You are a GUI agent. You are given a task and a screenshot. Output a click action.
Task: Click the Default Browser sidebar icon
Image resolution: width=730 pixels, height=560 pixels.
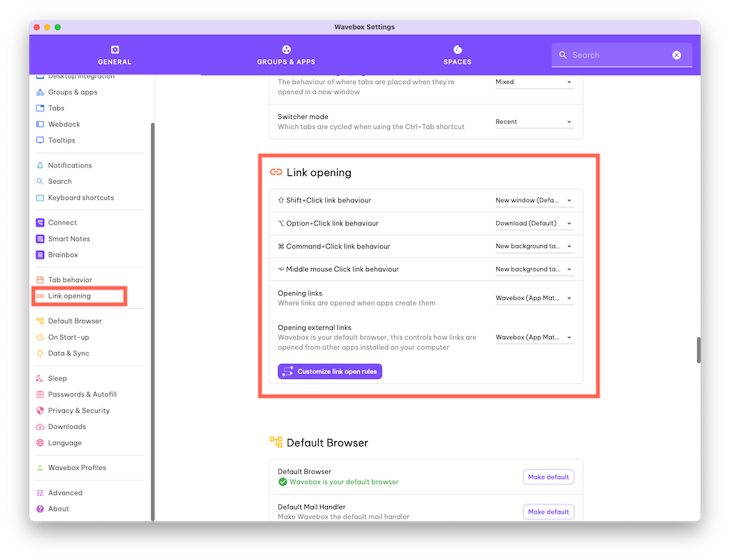point(40,321)
